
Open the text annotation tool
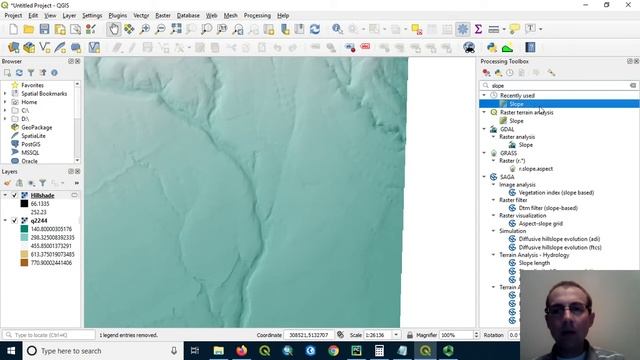click(530, 29)
